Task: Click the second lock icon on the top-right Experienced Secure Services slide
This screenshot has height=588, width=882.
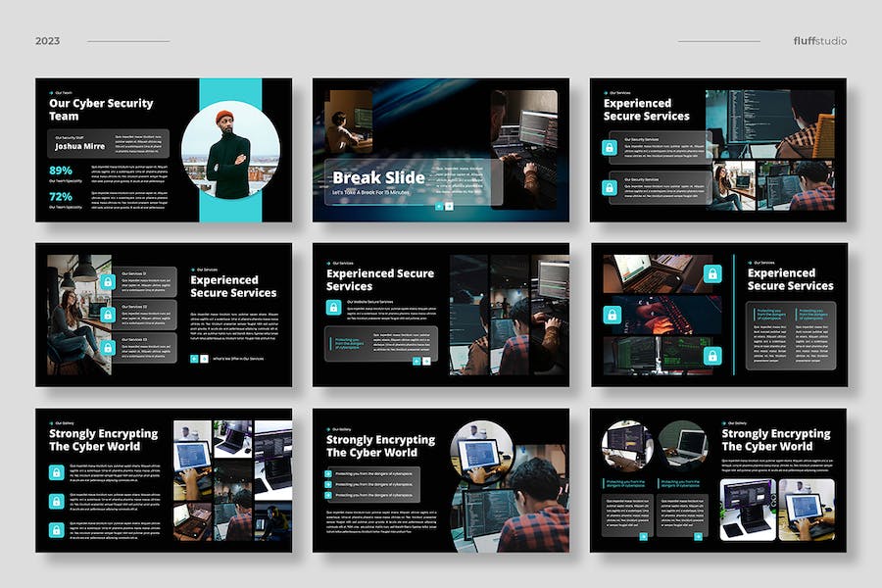Action: [610, 187]
